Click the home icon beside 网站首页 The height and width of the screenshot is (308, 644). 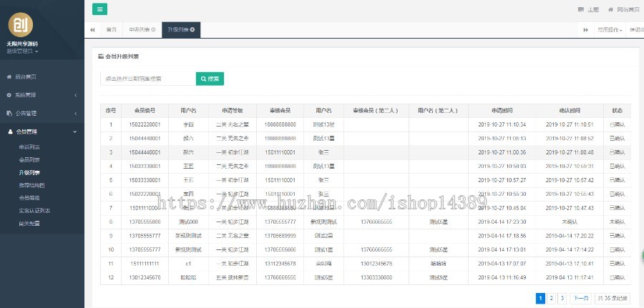[x=611, y=9]
